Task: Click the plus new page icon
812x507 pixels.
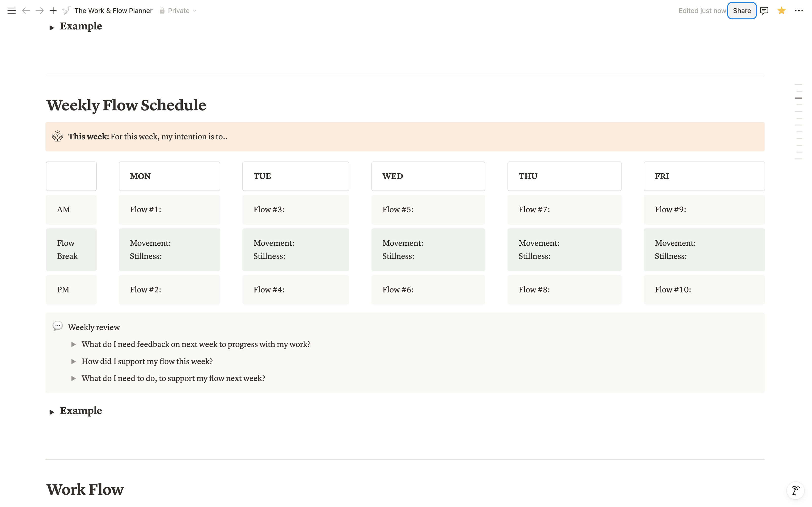Action: (53, 11)
